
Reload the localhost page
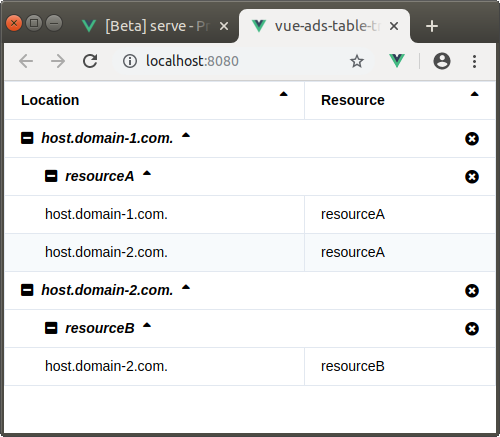[x=90, y=61]
